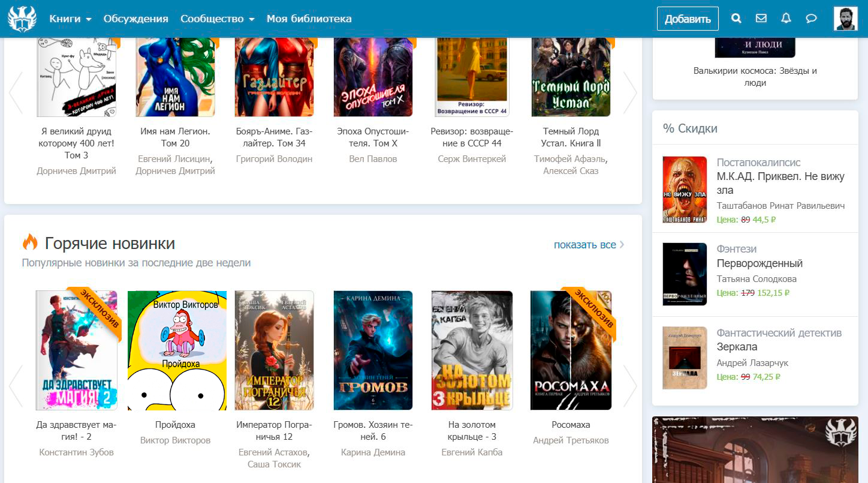Viewport: 868px width, 483px height.
Task: Go to Моя библиотека
Action: 309,19
